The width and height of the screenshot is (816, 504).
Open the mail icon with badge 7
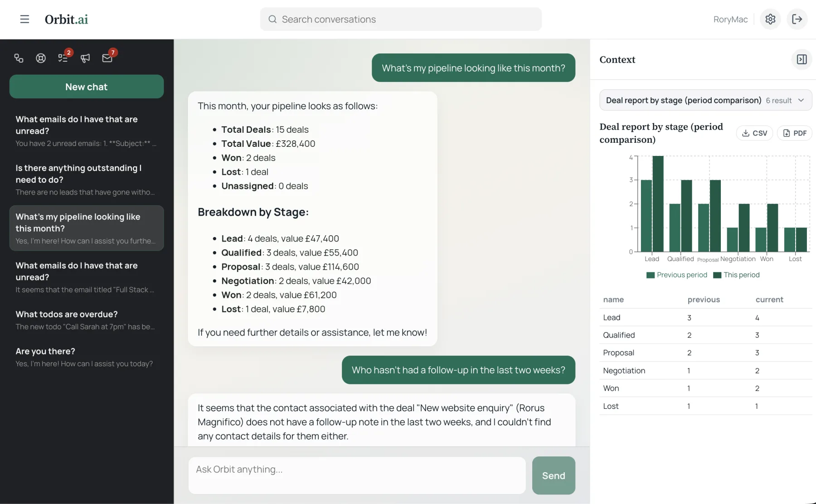107,58
